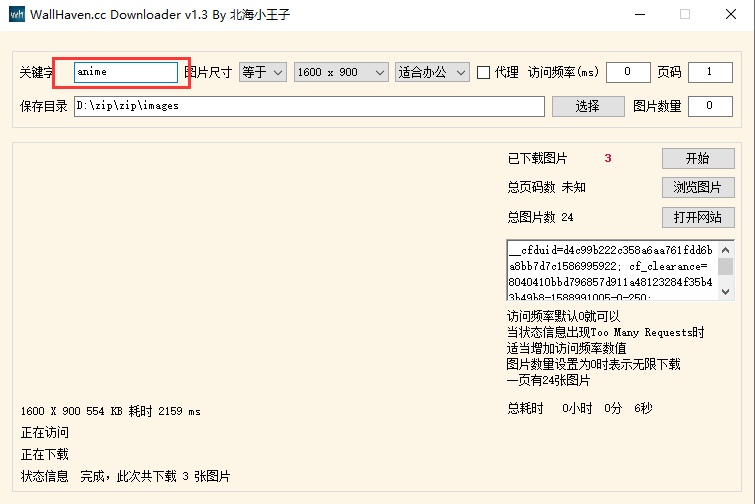The height and width of the screenshot is (504, 755).
Task: Click the '总图片数 24' text
Action: pyautogui.click(x=540, y=217)
